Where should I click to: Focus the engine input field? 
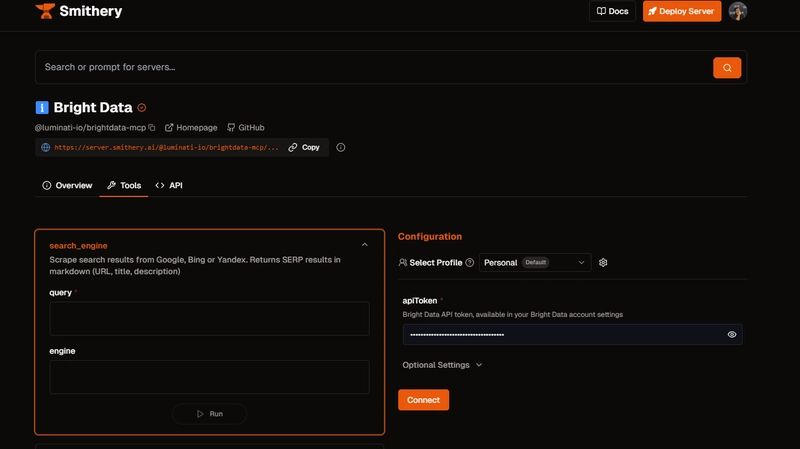pyautogui.click(x=209, y=377)
